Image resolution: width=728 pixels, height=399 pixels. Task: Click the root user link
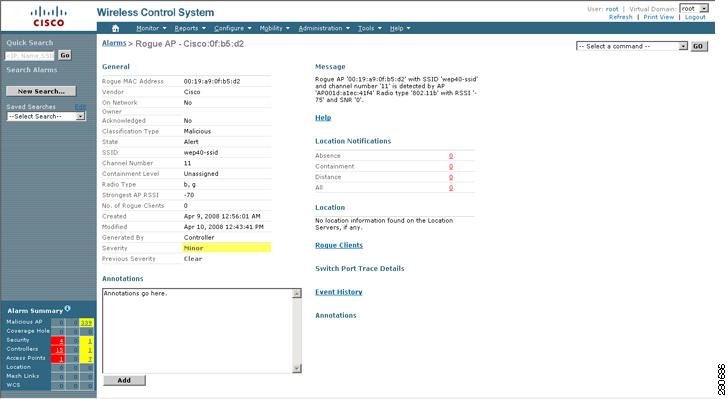pos(612,9)
